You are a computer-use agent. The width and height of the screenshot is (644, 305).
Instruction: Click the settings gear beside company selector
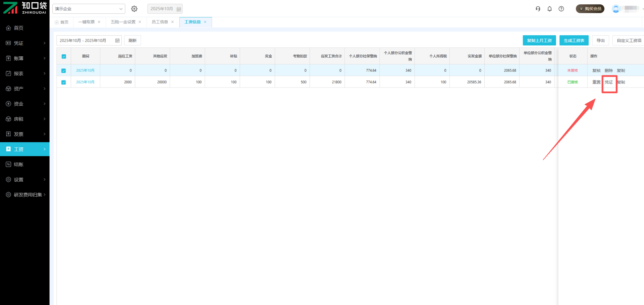[x=134, y=9]
